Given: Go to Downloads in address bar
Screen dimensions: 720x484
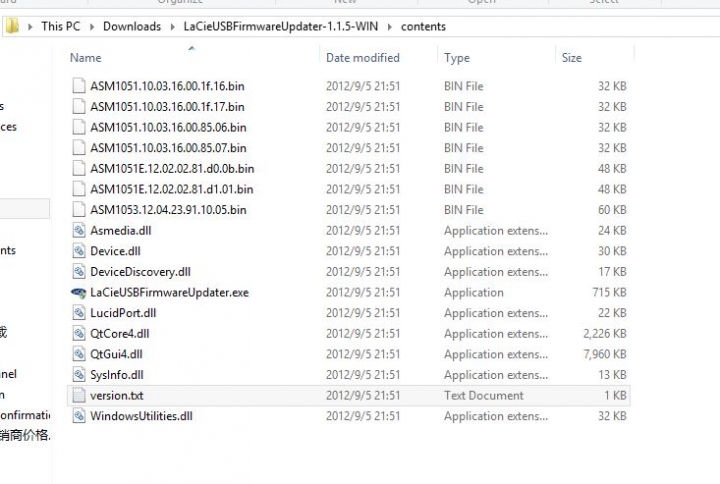Looking at the screenshot, I should (132, 26).
